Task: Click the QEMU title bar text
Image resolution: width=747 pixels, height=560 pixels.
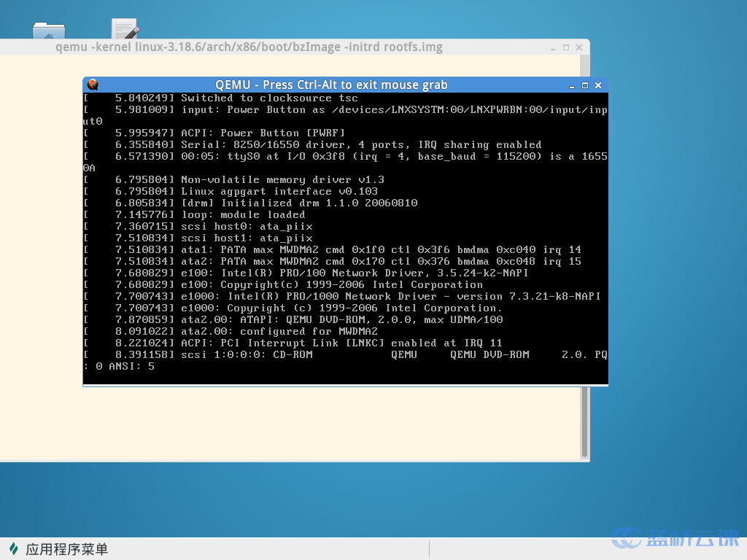Action: click(331, 85)
